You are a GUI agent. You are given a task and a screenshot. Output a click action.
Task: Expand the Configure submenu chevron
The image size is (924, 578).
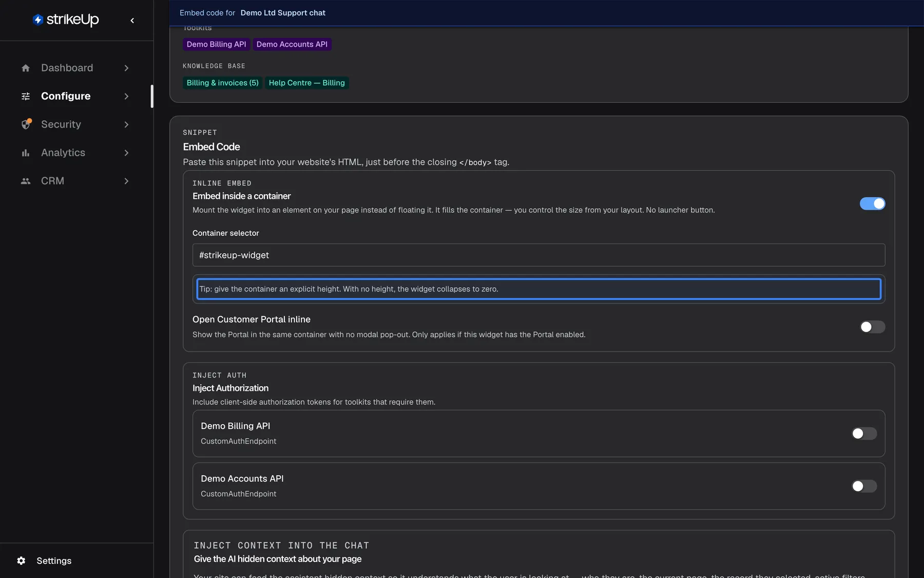[x=126, y=96]
